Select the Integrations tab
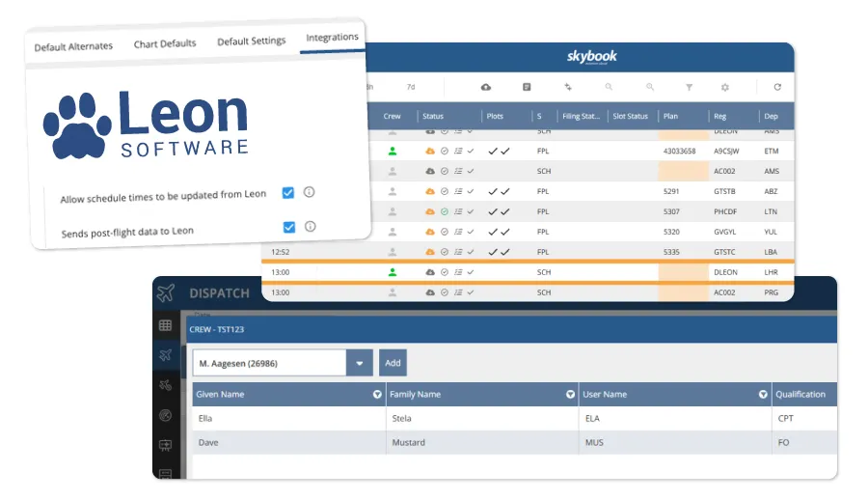This screenshot has width=868, height=500. [x=332, y=37]
